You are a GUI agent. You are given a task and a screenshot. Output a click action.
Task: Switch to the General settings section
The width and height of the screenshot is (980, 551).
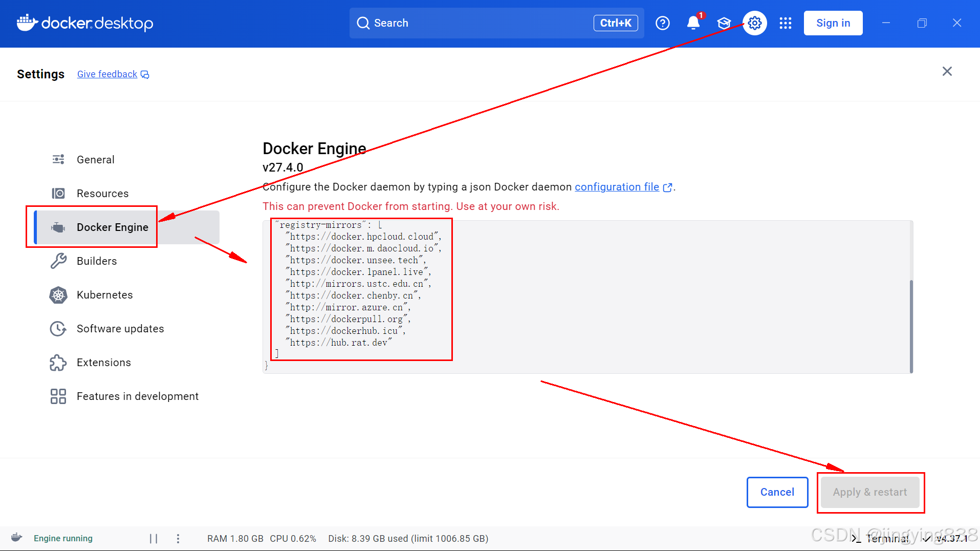(x=95, y=159)
